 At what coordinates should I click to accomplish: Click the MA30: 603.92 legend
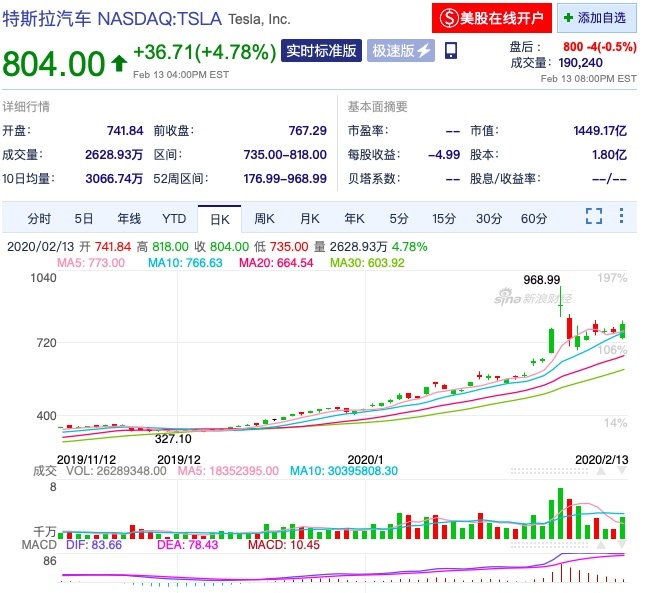click(367, 263)
